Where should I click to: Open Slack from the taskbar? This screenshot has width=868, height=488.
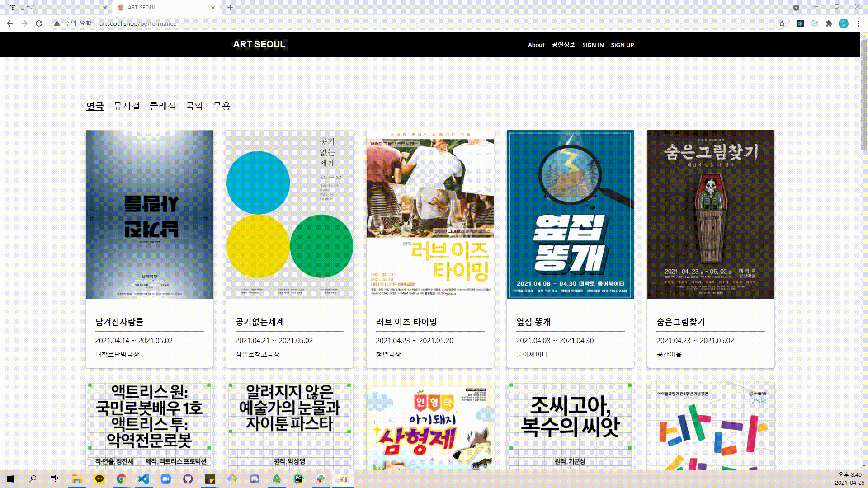tap(321, 479)
